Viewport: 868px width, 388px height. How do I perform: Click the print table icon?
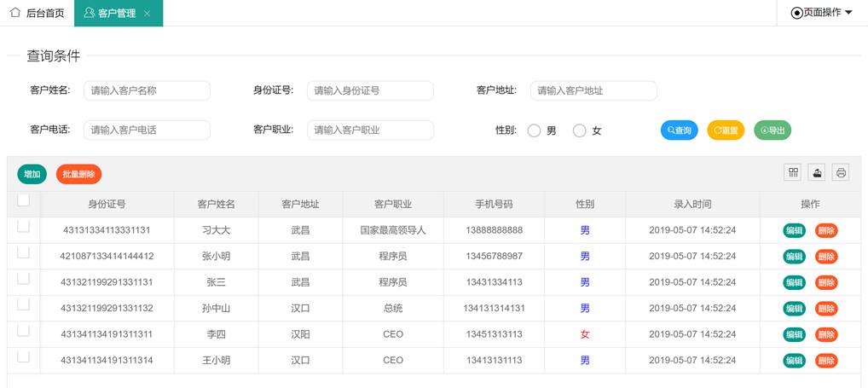tap(841, 173)
